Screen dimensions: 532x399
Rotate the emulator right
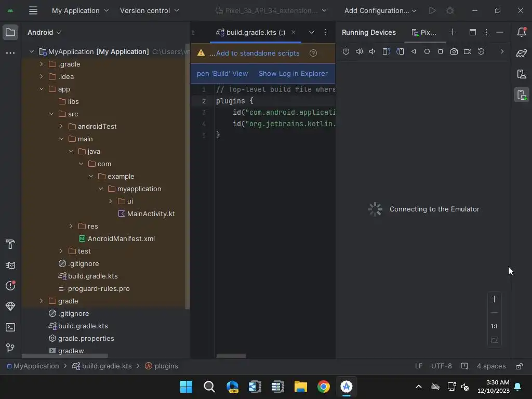pyautogui.click(x=400, y=51)
